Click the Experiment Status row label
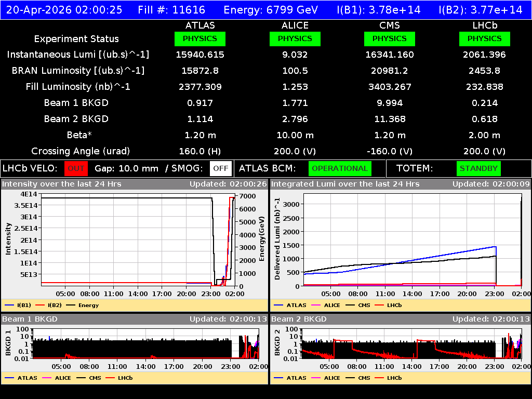 pyautogui.click(x=76, y=38)
